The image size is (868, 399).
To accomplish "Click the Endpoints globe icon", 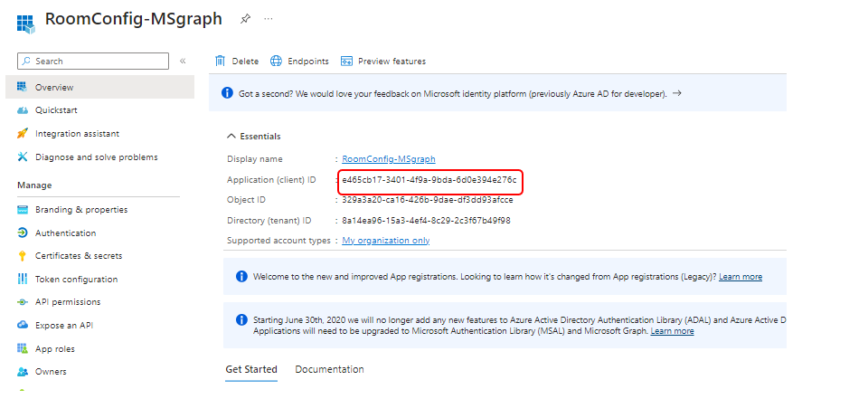I will point(277,61).
